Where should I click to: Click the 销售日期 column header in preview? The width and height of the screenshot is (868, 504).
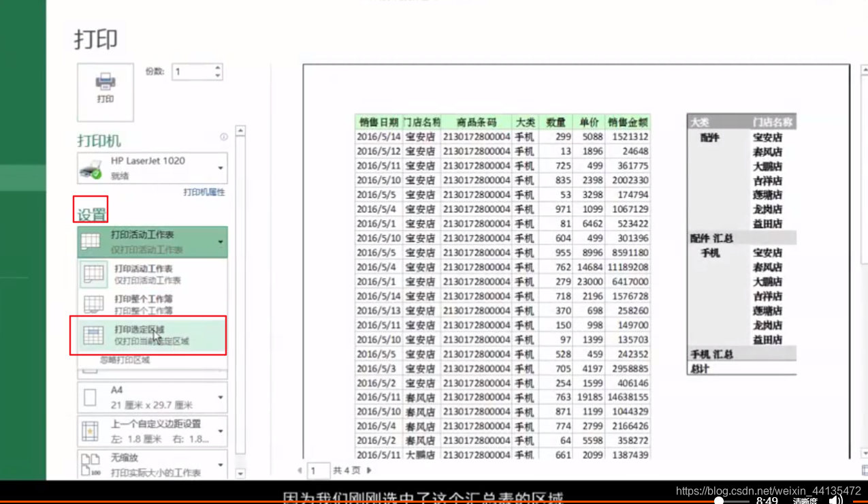378,122
